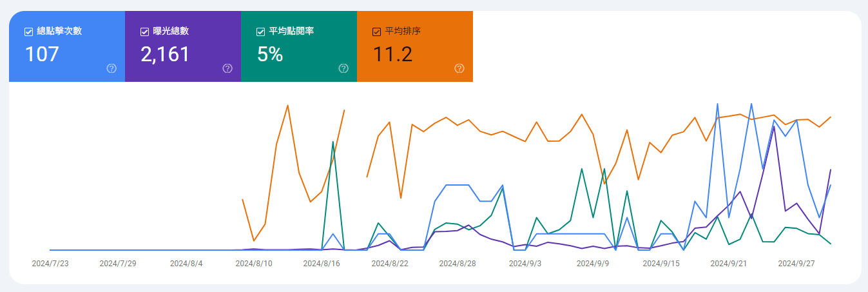Viewport: 868px width, 292px height.
Task: Click the 平均點閱率 card label
Action: 291,31
